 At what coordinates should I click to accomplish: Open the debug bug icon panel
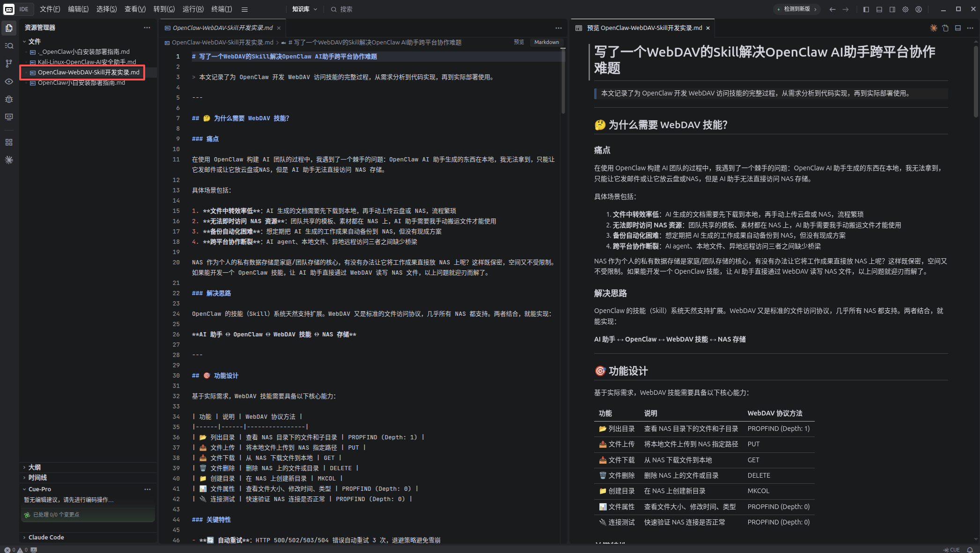[x=9, y=99]
